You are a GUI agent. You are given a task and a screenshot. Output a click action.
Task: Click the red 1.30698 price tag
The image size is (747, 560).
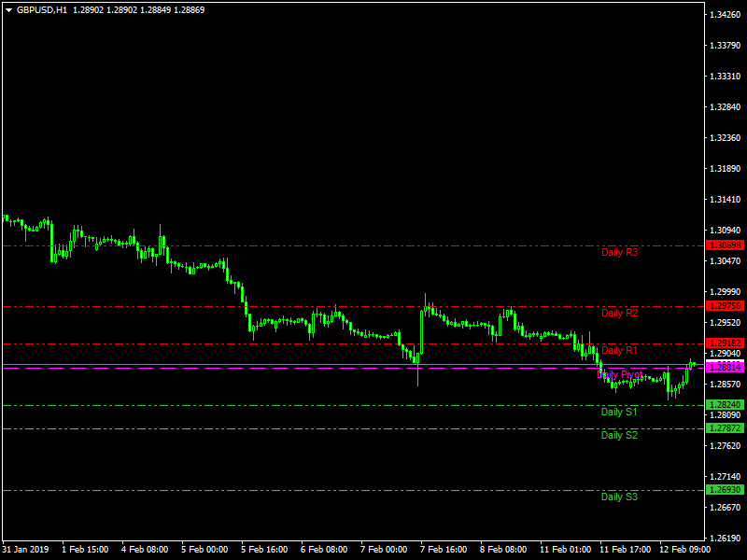726,245
